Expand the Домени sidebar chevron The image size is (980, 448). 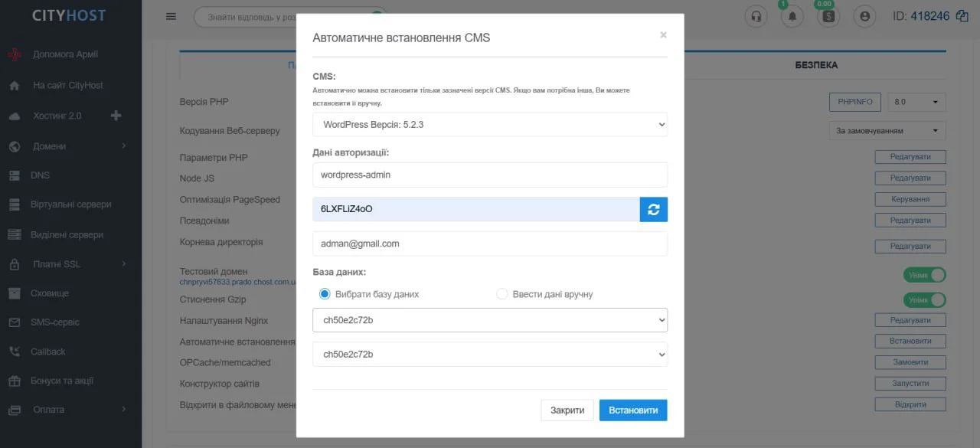coord(124,146)
